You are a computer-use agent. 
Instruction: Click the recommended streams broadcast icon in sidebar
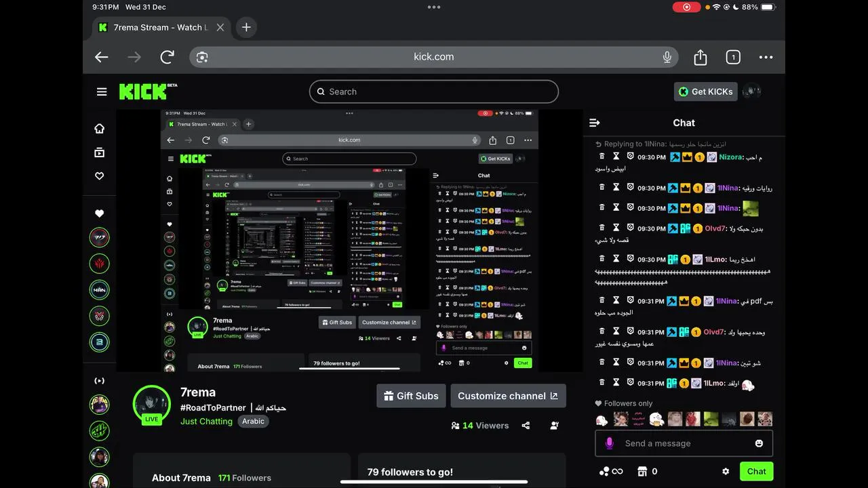pos(99,381)
